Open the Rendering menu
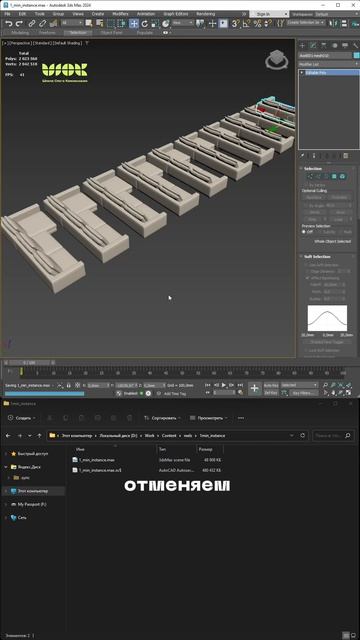 pyautogui.click(x=205, y=13)
